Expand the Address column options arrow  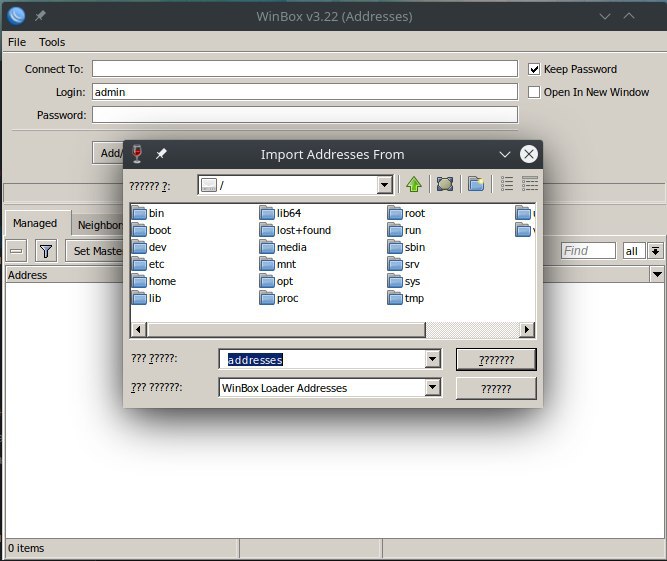point(657,274)
